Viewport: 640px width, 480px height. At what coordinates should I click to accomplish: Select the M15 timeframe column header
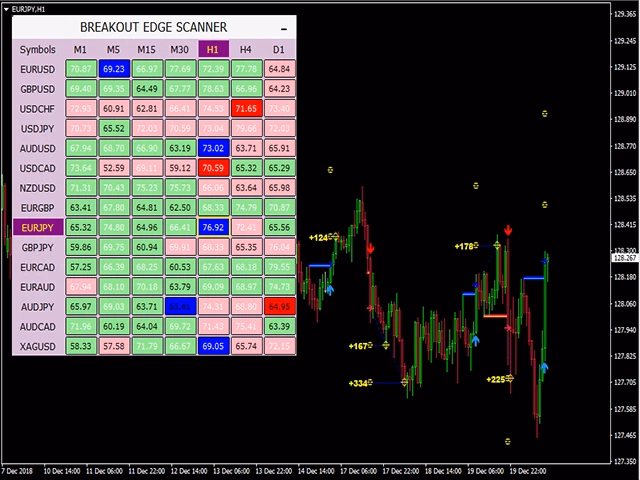click(x=146, y=49)
